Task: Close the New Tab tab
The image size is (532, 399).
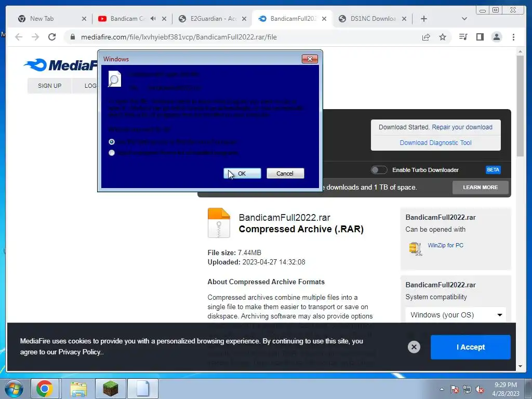Action: (x=84, y=19)
